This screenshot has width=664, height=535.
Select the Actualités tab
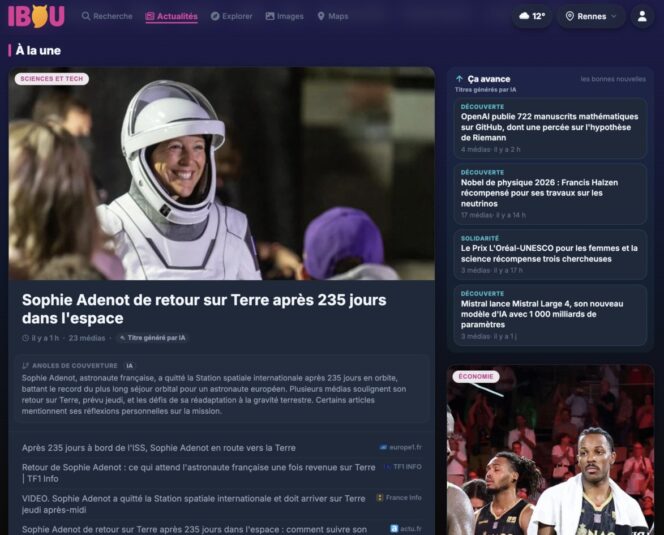click(172, 16)
